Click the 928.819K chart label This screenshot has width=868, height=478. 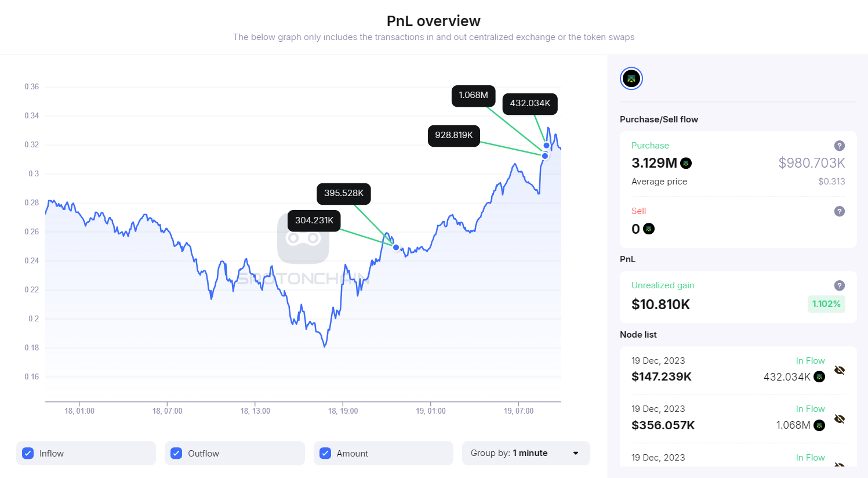pyautogui.click(x=453, y=135)
